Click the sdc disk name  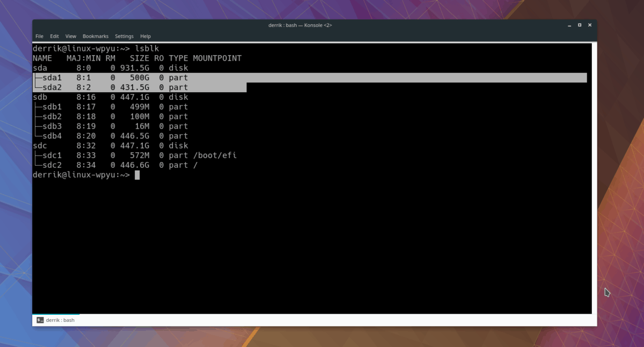point(40,145)
